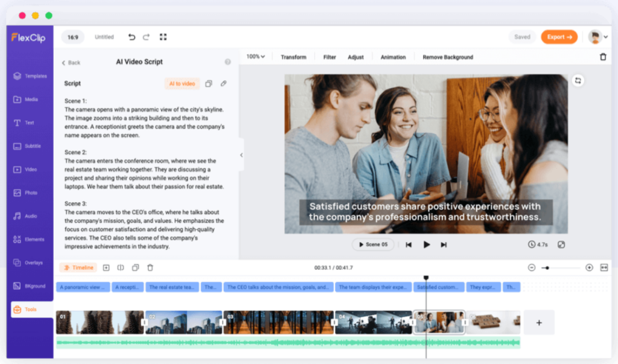Open the 100% zoom level dropdown
The image size is (618, 364).
[x=254, y=56]
